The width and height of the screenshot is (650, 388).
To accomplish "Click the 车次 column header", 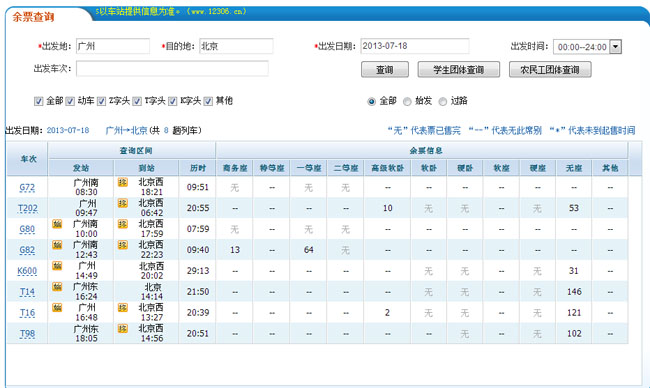I will [x=28, y=159].
